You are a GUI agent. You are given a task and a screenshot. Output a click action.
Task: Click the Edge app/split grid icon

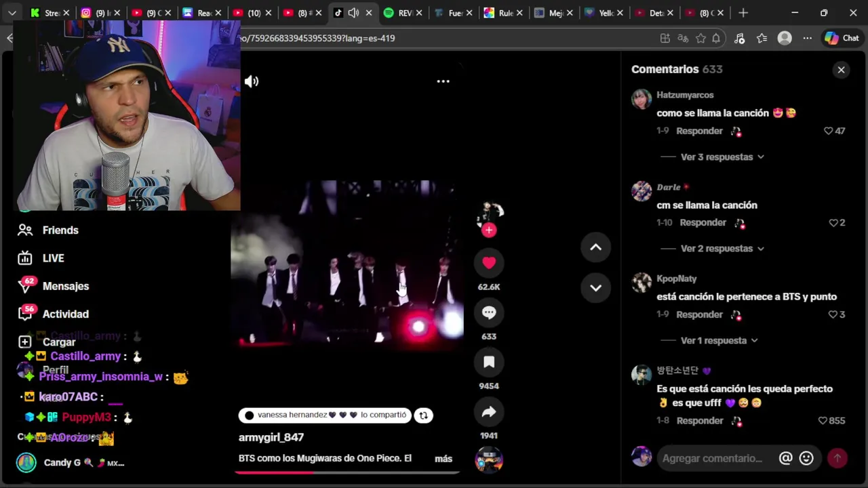(x=665, y=39)
